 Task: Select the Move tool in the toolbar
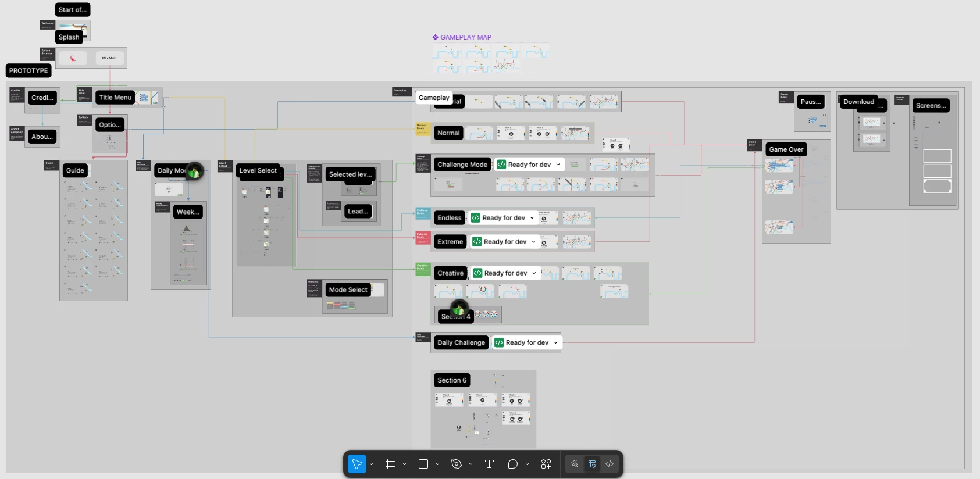pyautogui.click(x=357, y=464)
